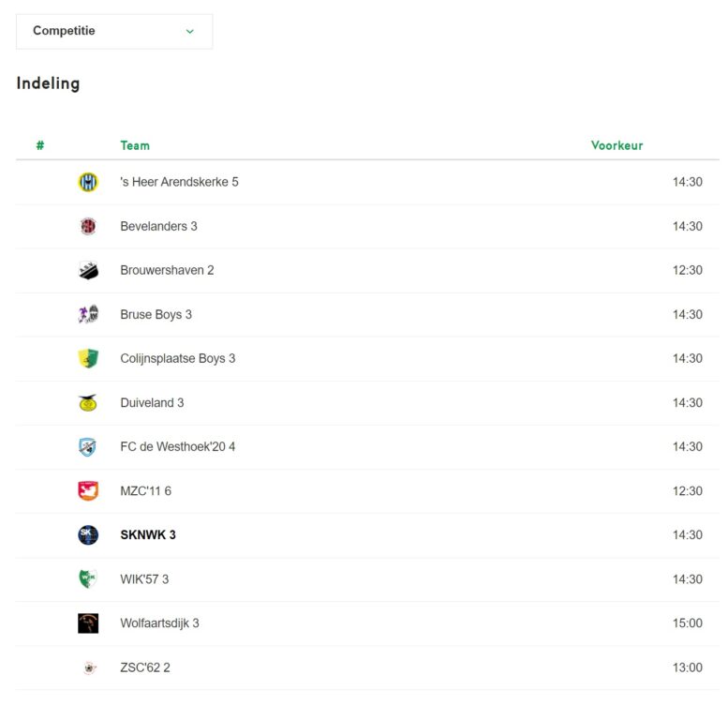Click the SKNWK blue round logo
728x705 pixels.
88,535
